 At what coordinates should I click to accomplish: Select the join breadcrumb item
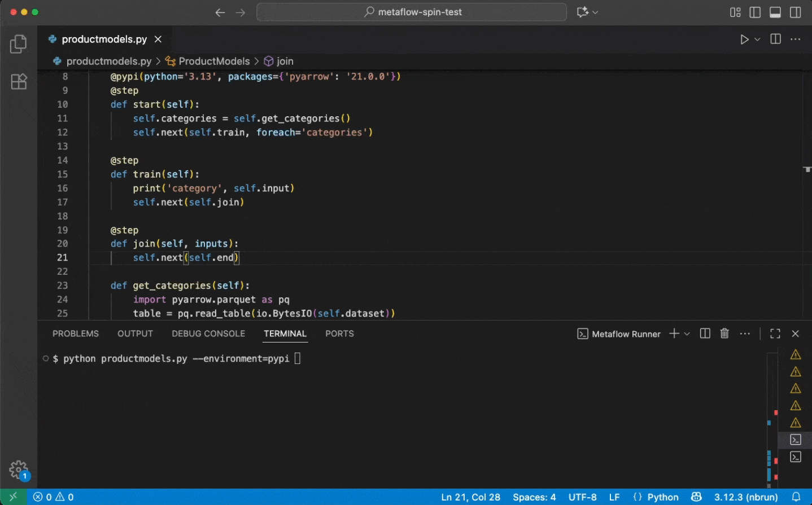click(283, 61)
